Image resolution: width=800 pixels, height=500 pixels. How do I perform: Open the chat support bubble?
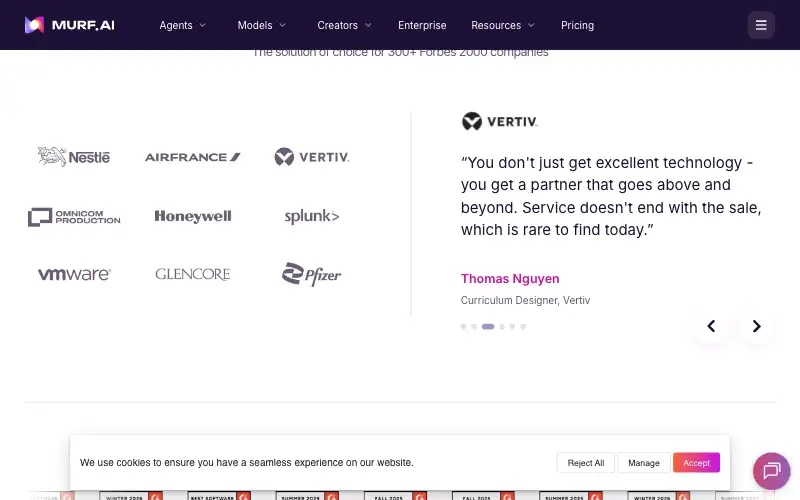pos(771,471)
